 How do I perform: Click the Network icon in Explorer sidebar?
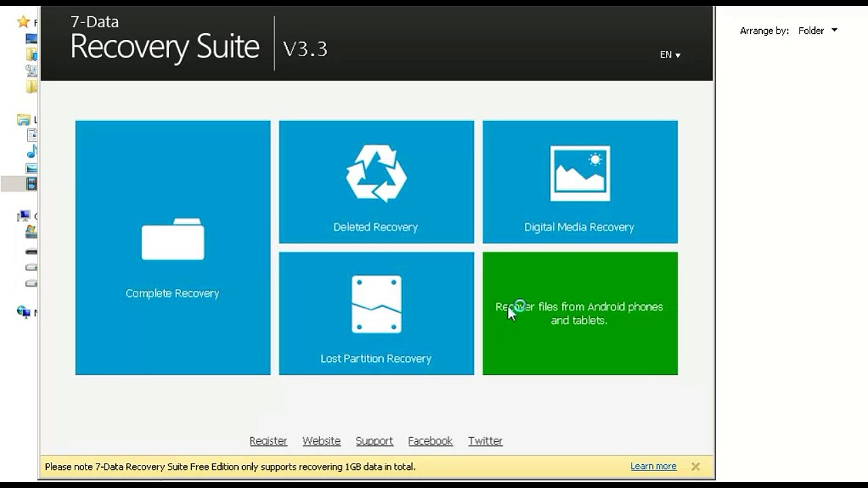(x=24, y=312)
